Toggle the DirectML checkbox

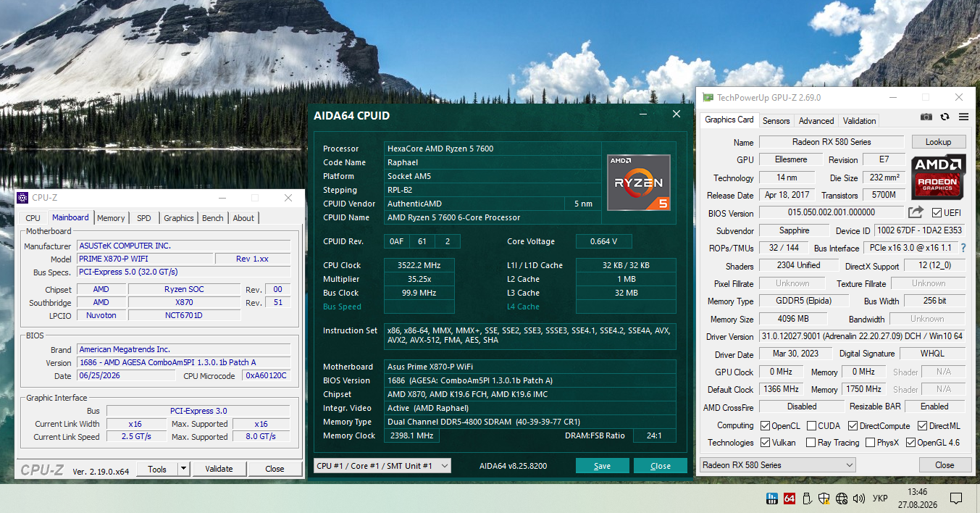pyautogui.click(x=923, y=426)
